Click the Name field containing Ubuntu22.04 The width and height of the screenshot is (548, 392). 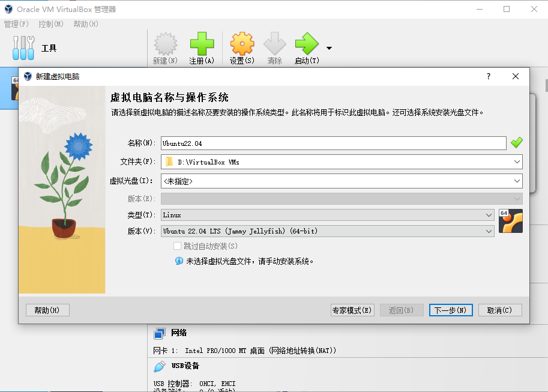[333, 143]
